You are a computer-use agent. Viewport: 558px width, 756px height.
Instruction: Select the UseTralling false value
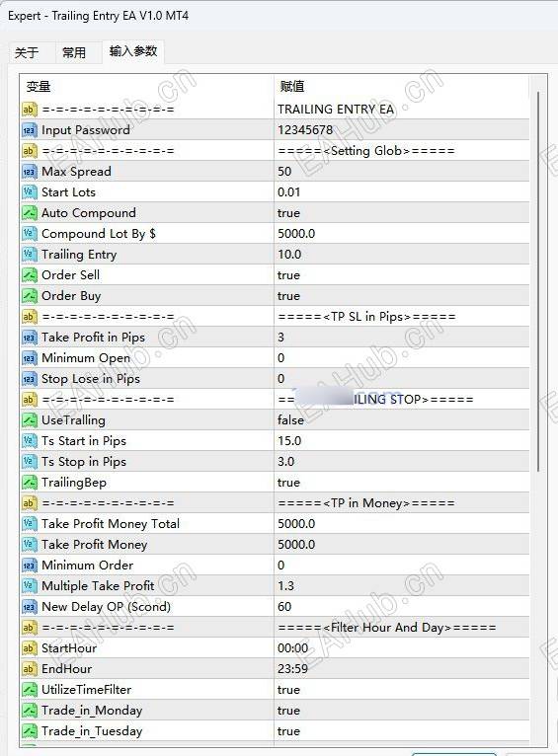click(290, 420)
